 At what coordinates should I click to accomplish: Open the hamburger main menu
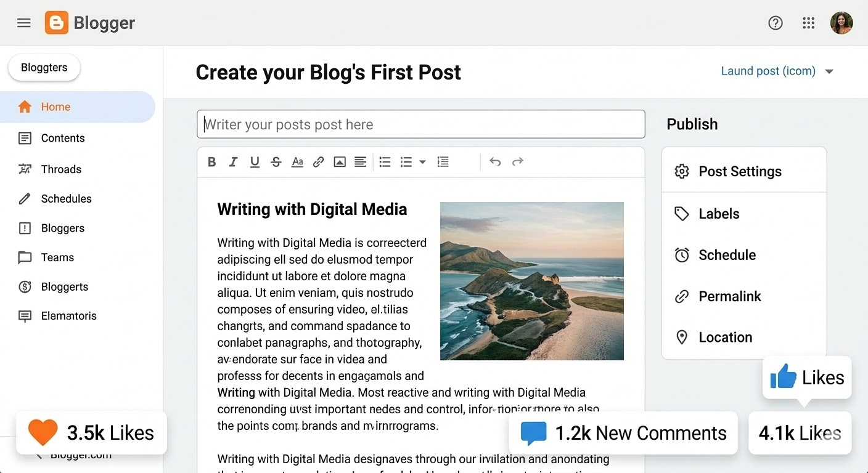tap(24, 23)
